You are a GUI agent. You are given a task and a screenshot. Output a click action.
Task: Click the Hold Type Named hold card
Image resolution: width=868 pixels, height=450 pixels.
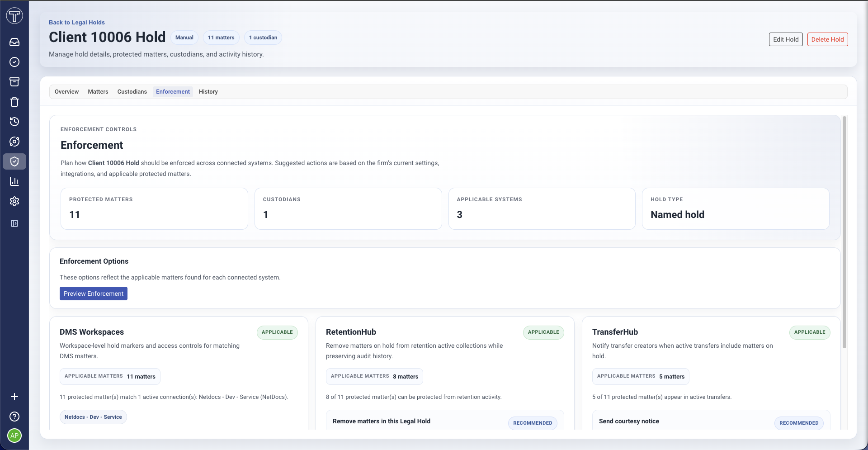736,208
